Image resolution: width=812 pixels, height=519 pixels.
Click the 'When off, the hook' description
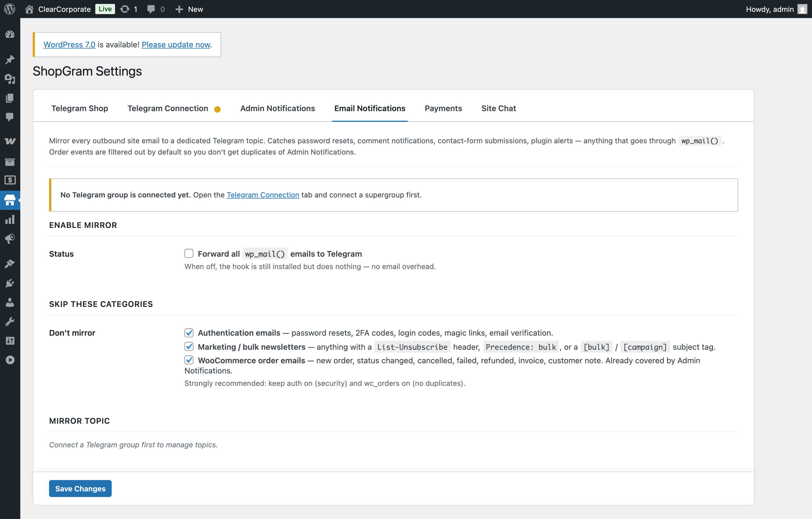pyautogui.click(x=310, y=267)
